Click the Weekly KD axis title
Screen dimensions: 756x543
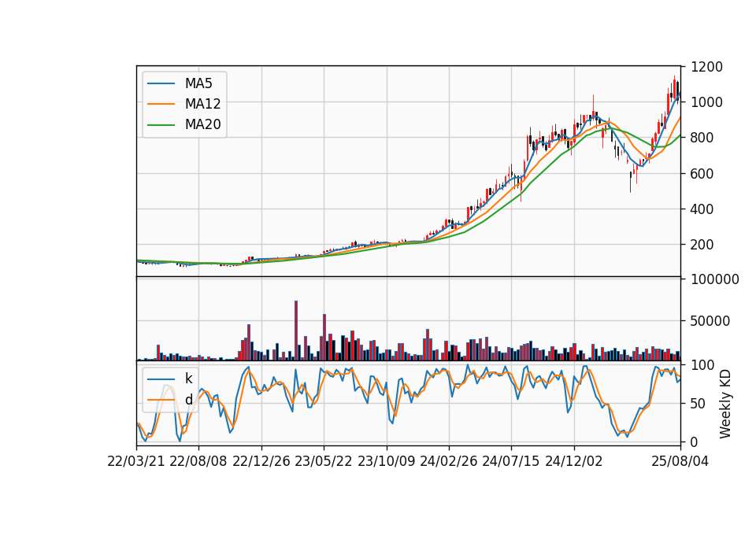click(725, 404)
